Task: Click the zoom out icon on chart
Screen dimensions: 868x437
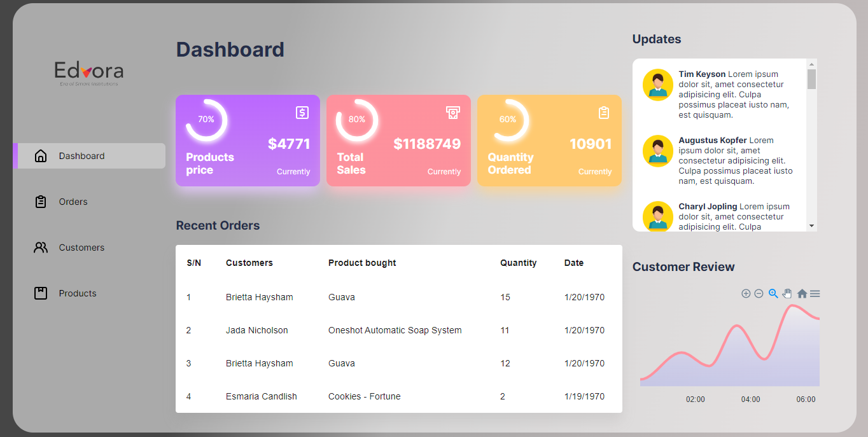Action: pyautogui.click(x=759, y=293)
